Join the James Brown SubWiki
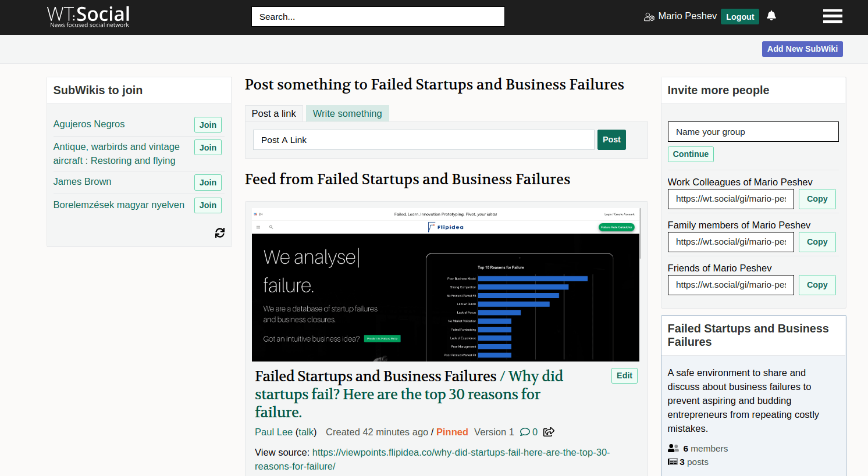Image resolution: width=868 pixels, height=476 pixels. click(x=208, y=182)
